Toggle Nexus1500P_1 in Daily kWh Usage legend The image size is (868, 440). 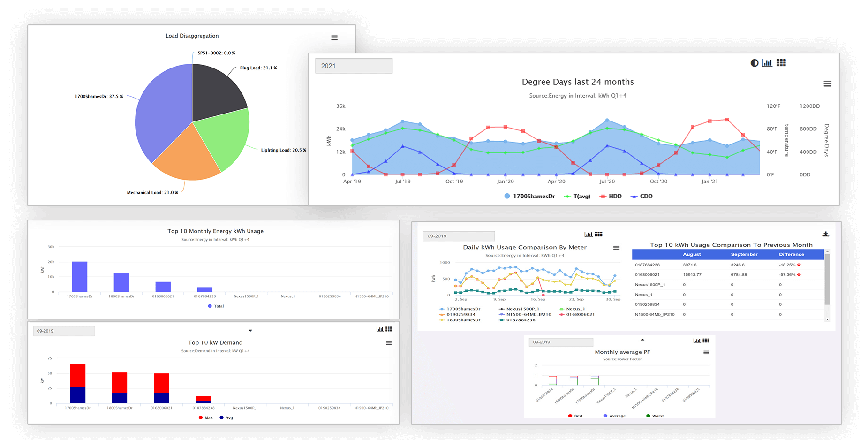coord(519,309)
